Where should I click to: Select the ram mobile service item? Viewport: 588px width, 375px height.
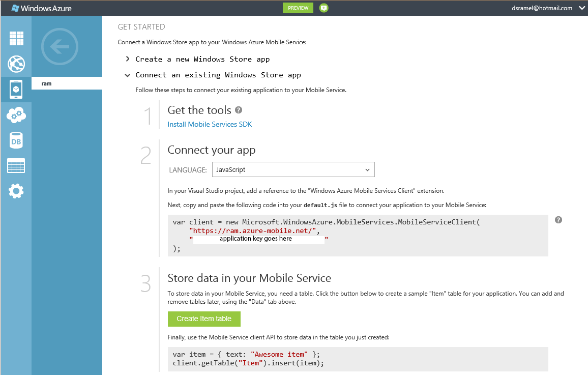[67, 83]
